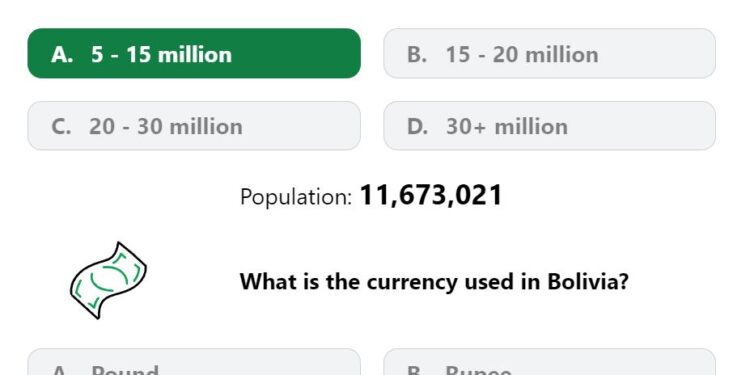Click the letter 'D.' beside 30+ million
Image resolution: width=750 pixels, height=375 pixels.
(418, 127)
